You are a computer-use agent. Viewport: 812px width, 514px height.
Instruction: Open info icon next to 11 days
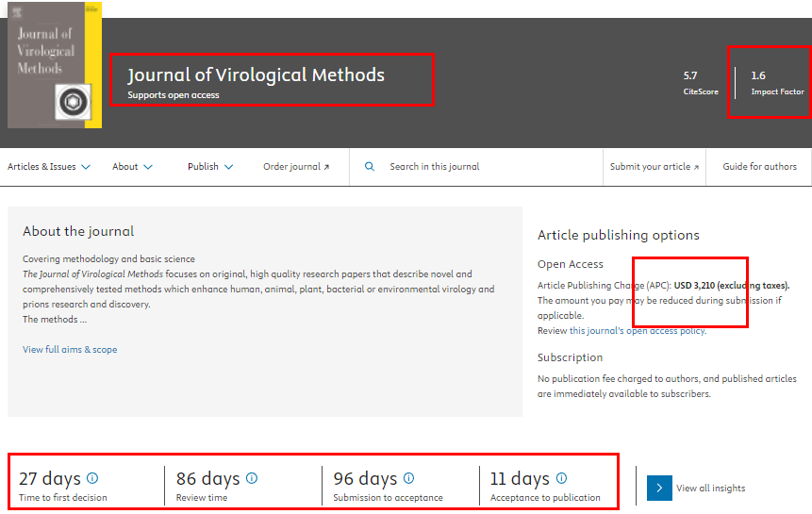[x=561, y=478]
